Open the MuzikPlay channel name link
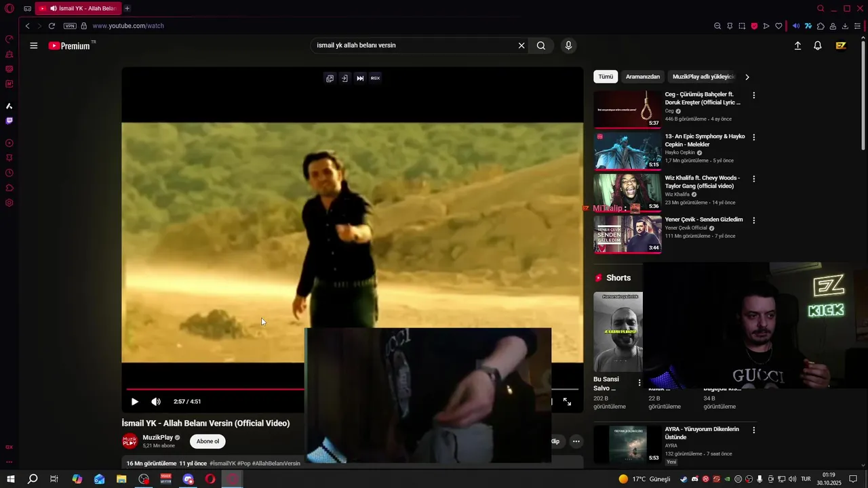868x488 pixels. [157, 438]
